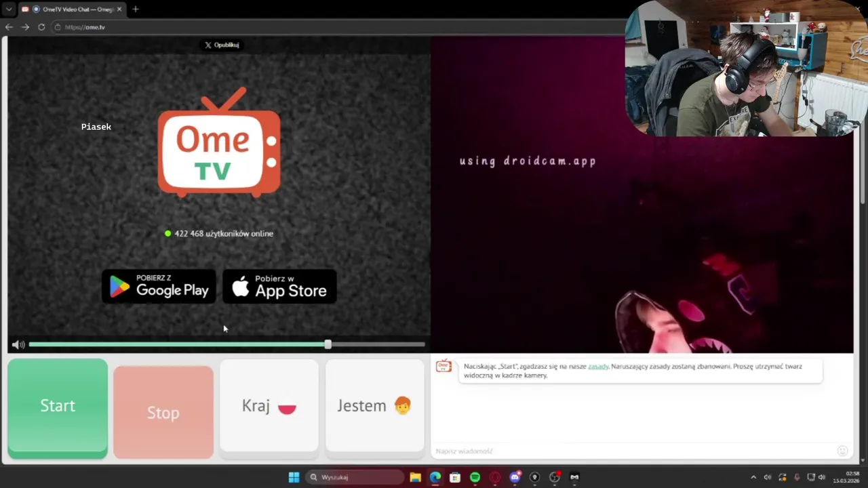Click the webcam preview with droidcam text
Viewport: 868px width, 488px height.
click(x=642, y=195)
